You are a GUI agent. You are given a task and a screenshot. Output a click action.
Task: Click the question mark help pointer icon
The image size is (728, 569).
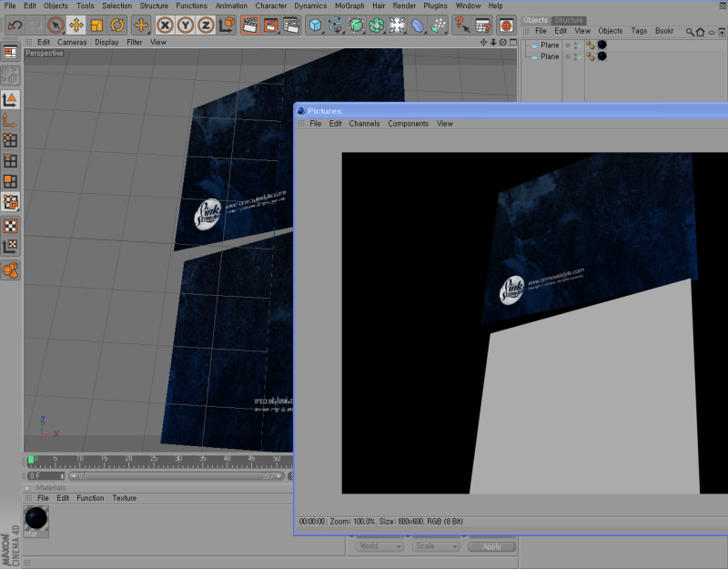coord(461,25)
